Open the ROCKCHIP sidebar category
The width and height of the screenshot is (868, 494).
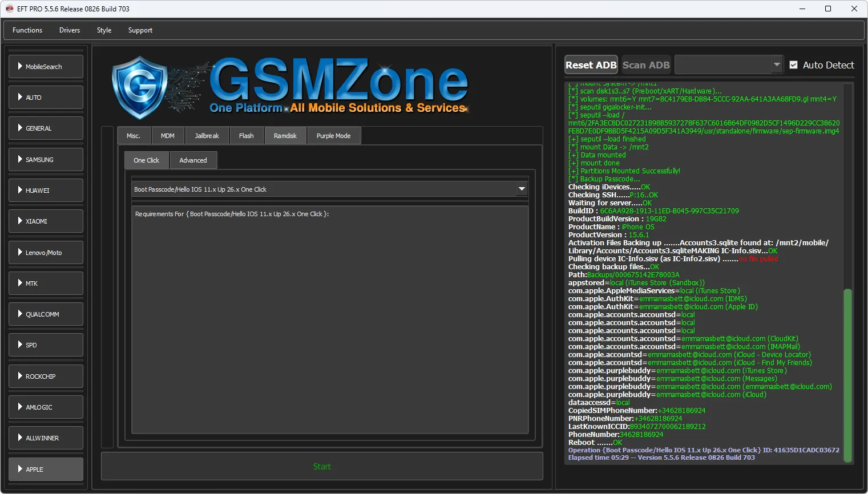coord(46,376)
